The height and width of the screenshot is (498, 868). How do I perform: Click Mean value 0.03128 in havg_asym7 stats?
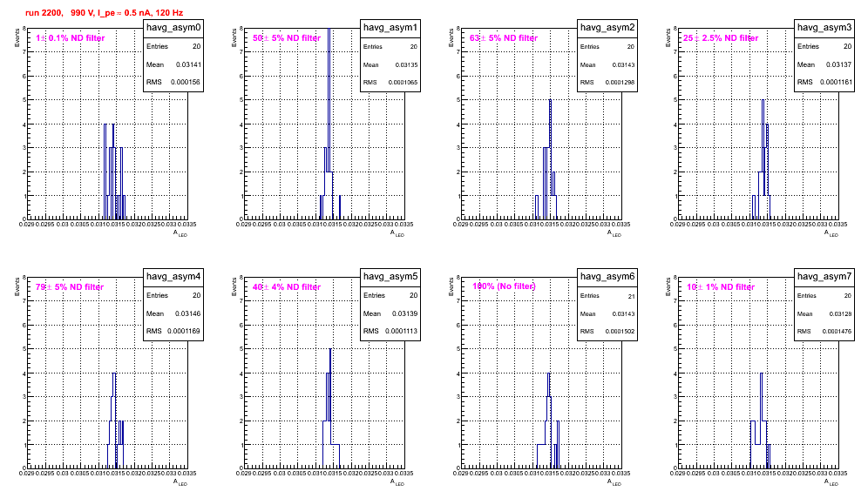pyautogui.click(x=840, y=313)
